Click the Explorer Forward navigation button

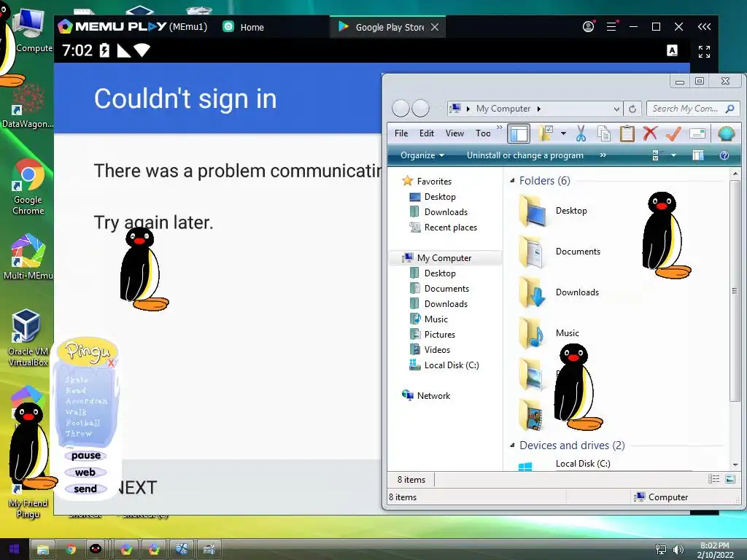[420, 109]
